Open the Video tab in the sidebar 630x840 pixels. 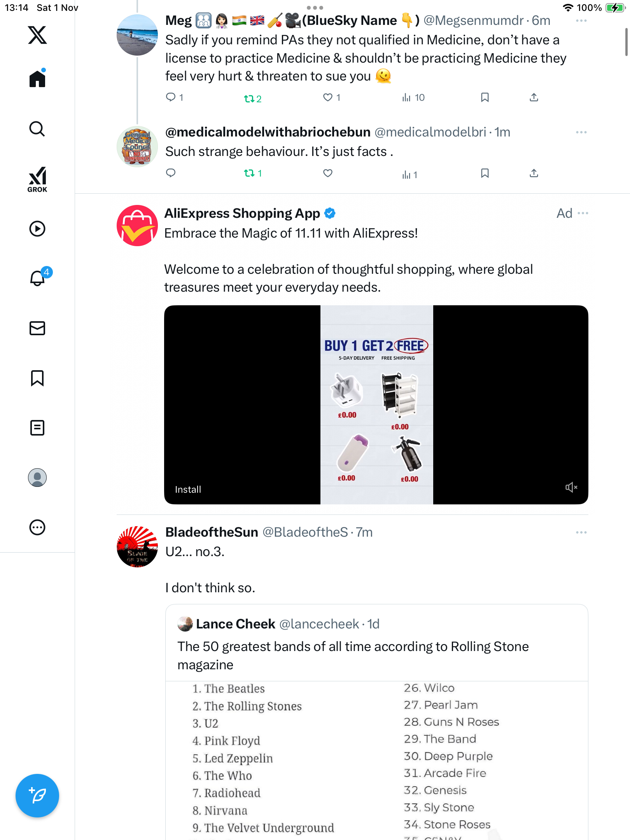(x=37, y=229)
